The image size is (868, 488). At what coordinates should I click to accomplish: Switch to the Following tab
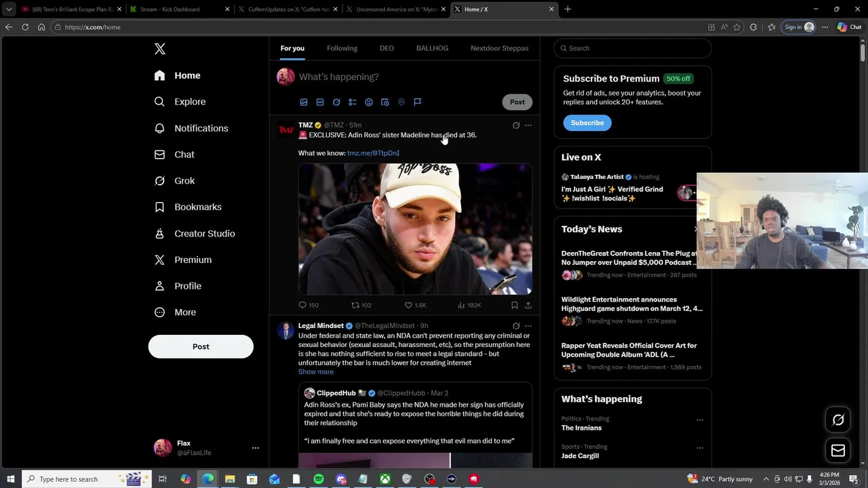coord(342,48)
